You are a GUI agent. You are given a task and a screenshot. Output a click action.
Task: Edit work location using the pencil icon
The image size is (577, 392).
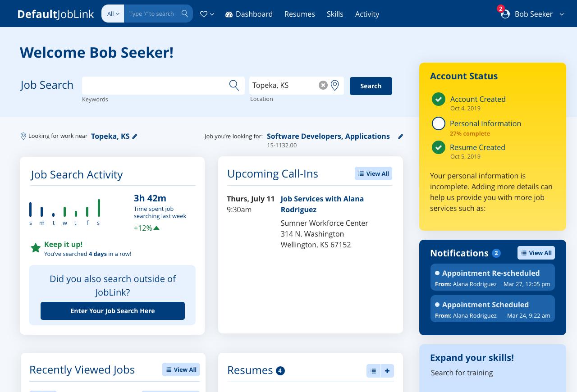[136, 136]
